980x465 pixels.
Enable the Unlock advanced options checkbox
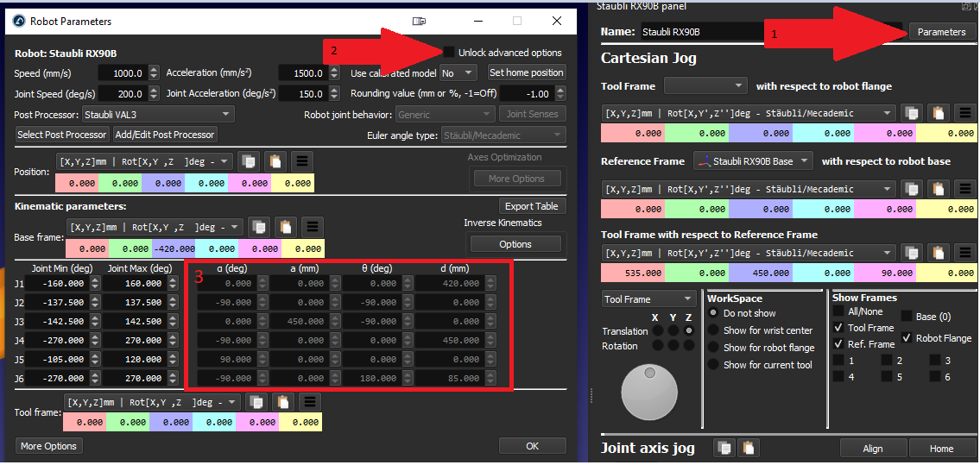click(448, 53)
